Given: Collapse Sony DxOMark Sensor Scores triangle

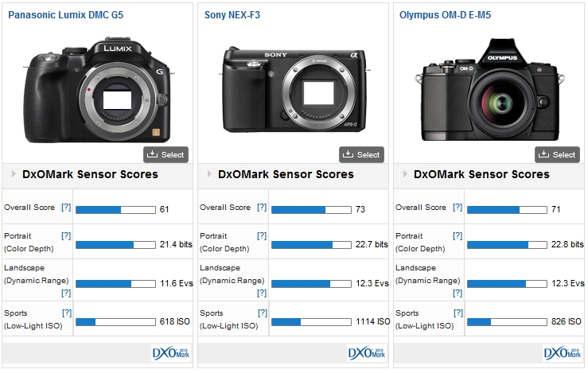Looking at the screenshot, I should click(209, 174).
